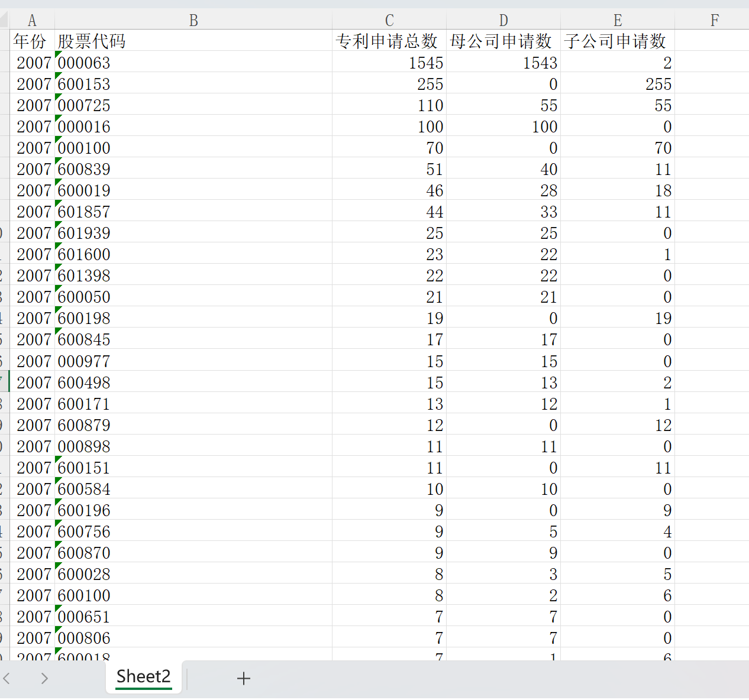Select stock code cell 000100
Image resolution: width=749 pixels, height=700 pixels.
click(x=193, y=147)
